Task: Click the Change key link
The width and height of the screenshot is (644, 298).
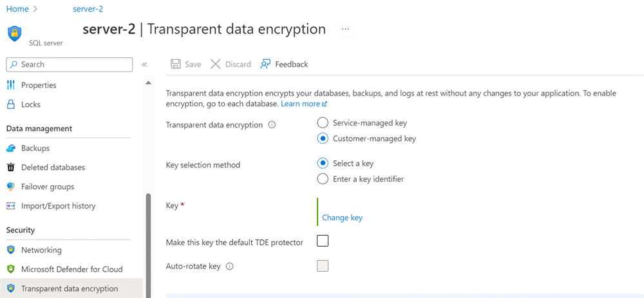Action: pyautogui.click(x=342, y=218)
